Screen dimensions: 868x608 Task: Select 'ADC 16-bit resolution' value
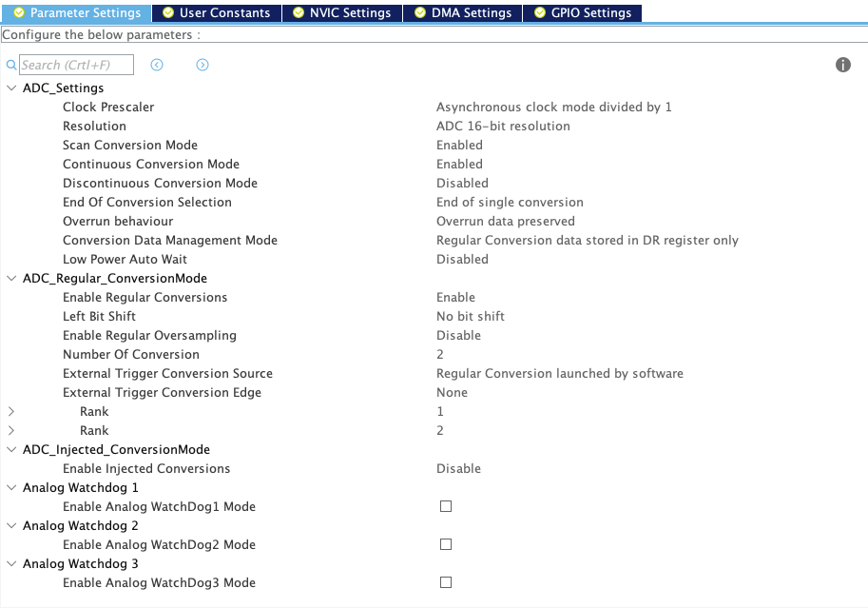pyautogui.click(x=503, y=126)
